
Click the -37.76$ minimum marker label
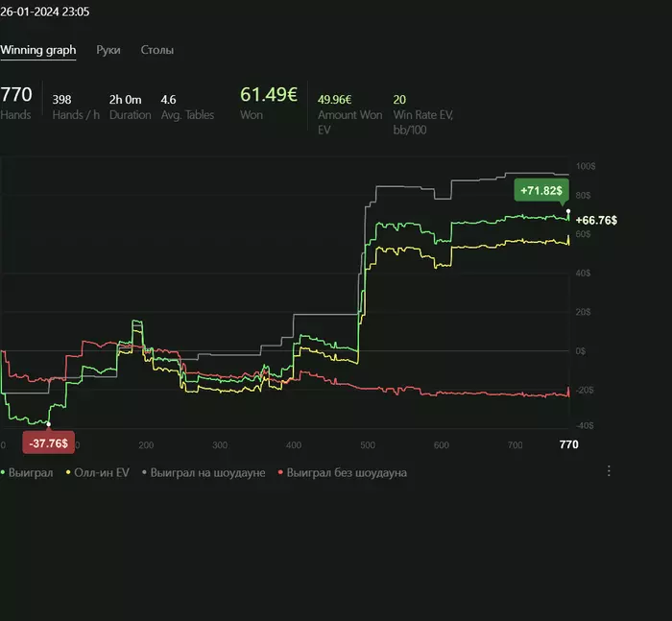48,442
